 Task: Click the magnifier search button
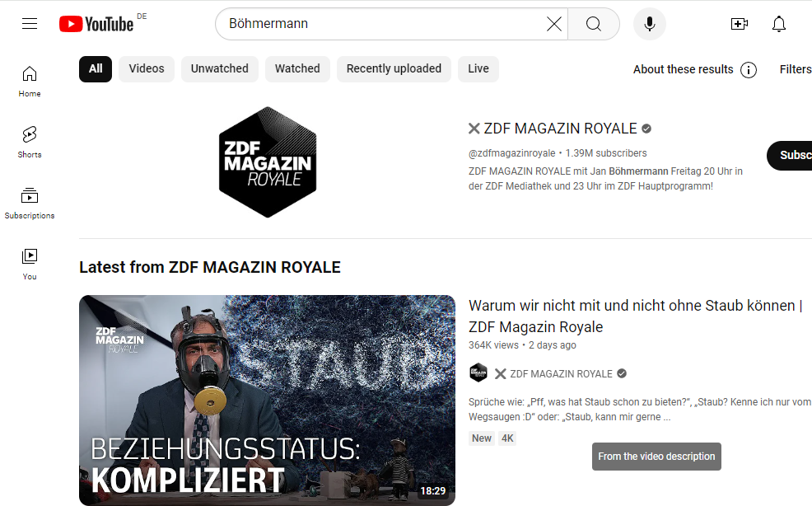(594, 24)
